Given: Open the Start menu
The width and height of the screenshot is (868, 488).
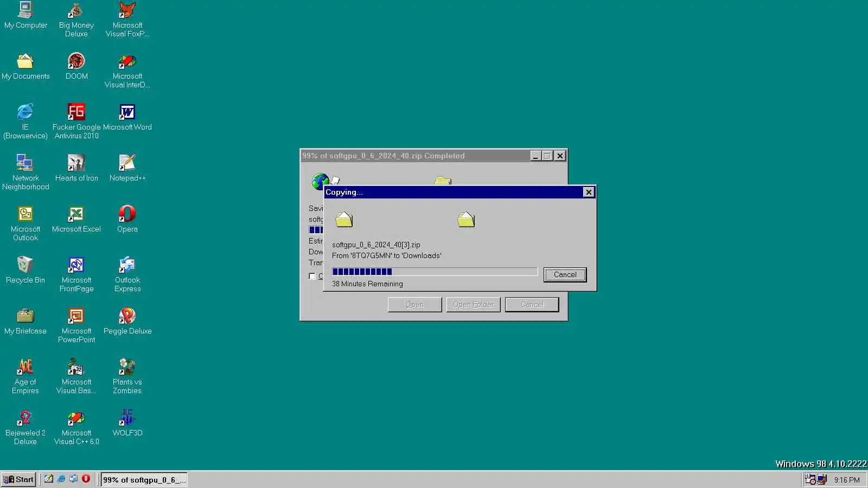Looking at the screenshot, I should pyautogui.click(x=18, y=479).
